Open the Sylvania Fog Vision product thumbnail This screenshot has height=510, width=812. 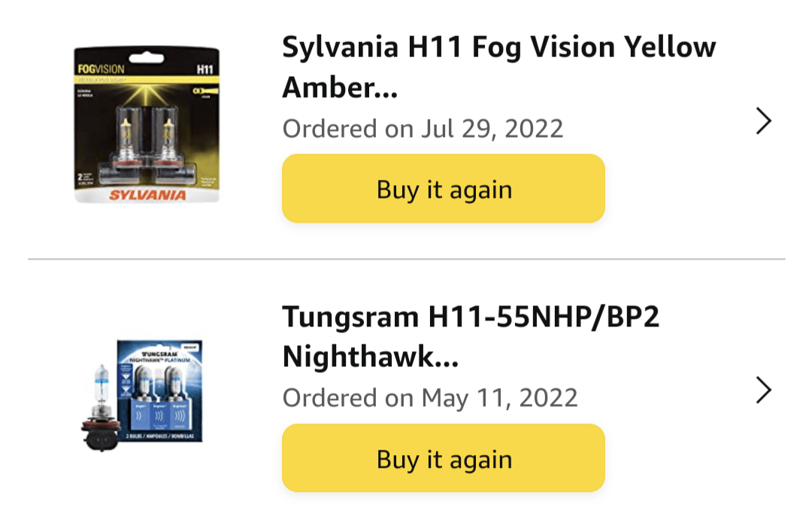tap(147, 124)
